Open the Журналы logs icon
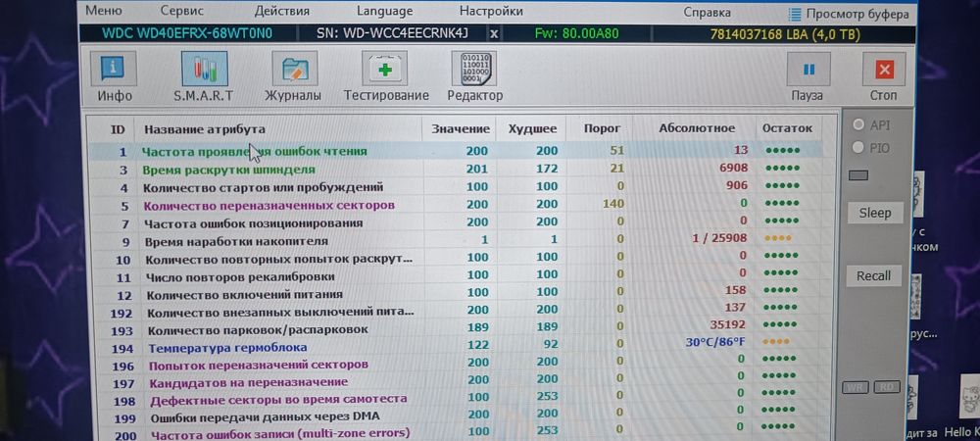The width and height of the screenshot is (980, 441). tap(294, 69)
